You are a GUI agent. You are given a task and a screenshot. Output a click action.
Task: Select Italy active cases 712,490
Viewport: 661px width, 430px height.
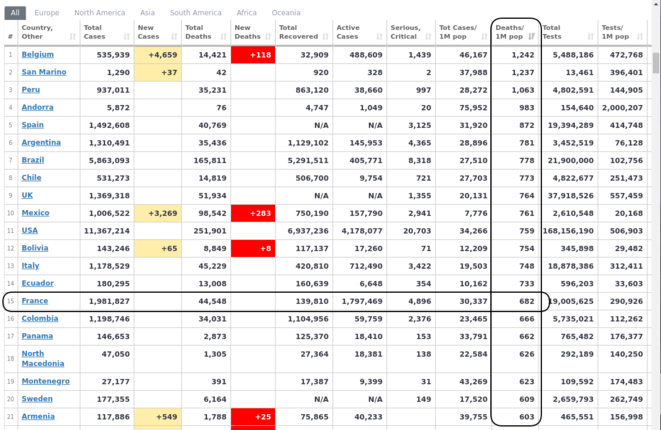[x=366, y=266]
